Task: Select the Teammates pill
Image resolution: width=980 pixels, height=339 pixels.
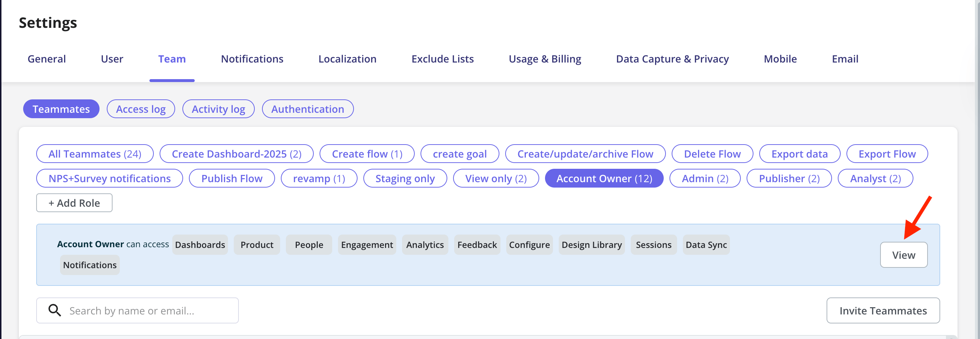Action: (61, 109)
